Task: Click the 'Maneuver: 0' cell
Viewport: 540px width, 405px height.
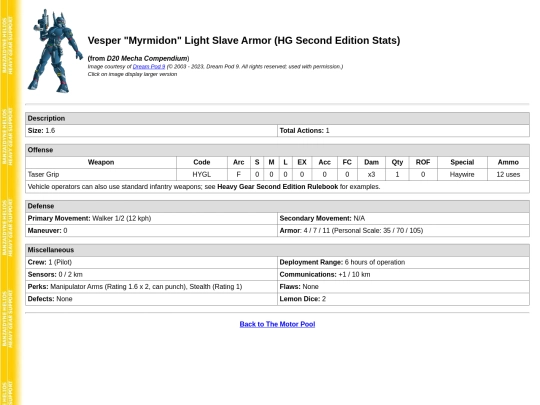Action: coord(151,231)
